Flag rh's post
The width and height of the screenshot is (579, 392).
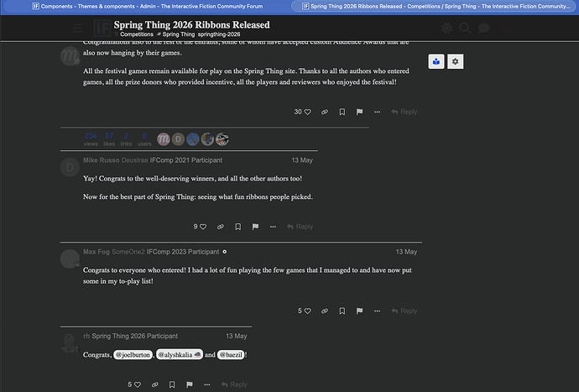[x=190, y=384]
